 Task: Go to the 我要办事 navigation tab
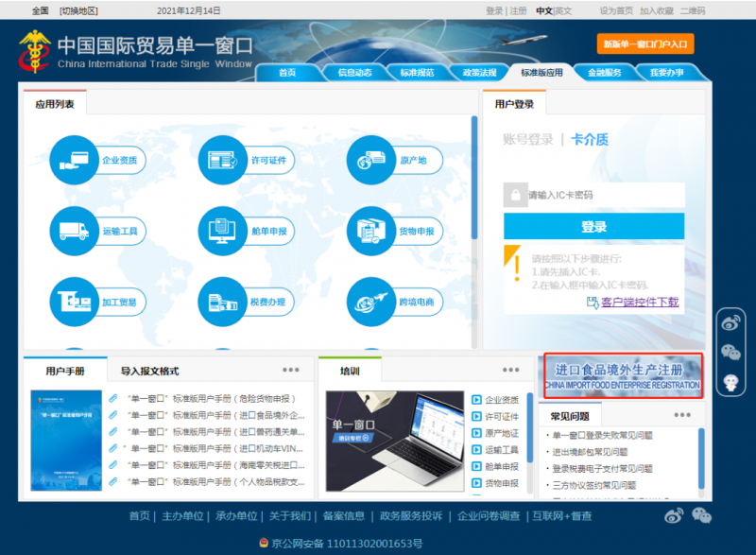667,73
